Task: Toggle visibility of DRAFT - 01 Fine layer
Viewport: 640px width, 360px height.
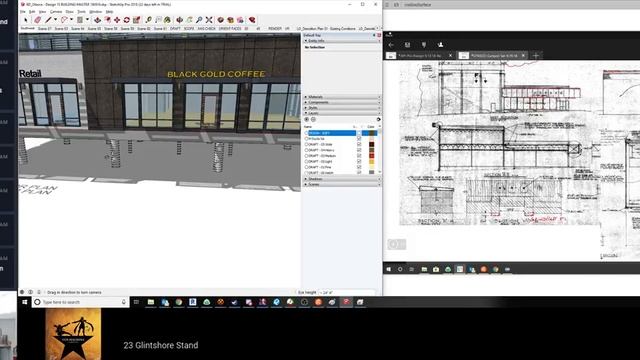Action: coord(359,167)
